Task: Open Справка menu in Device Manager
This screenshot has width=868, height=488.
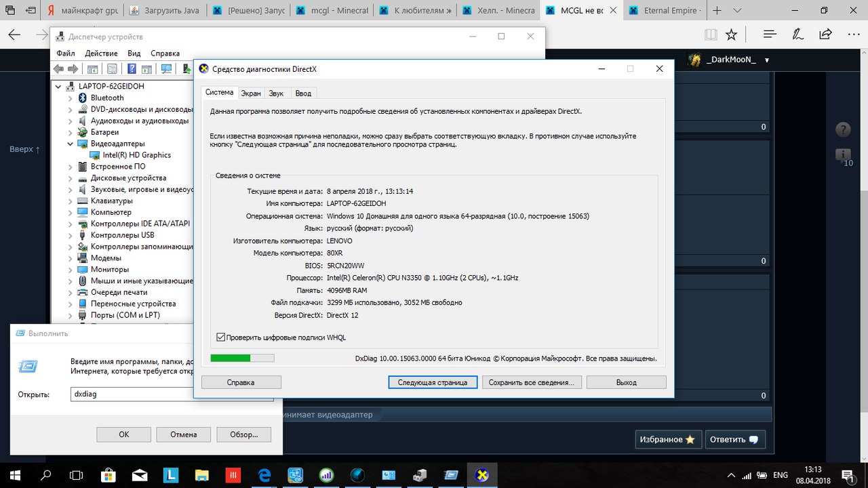Action: 165,53
